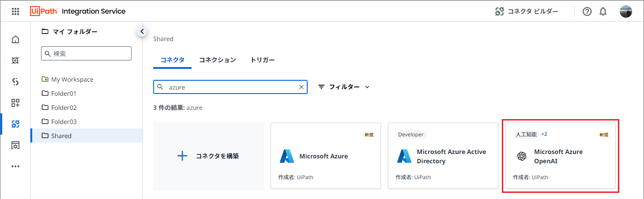This screenshot has width=644, height=199.
Task: Click the 新規 badge on Microsoft Azure card
Action: point(369,135)
